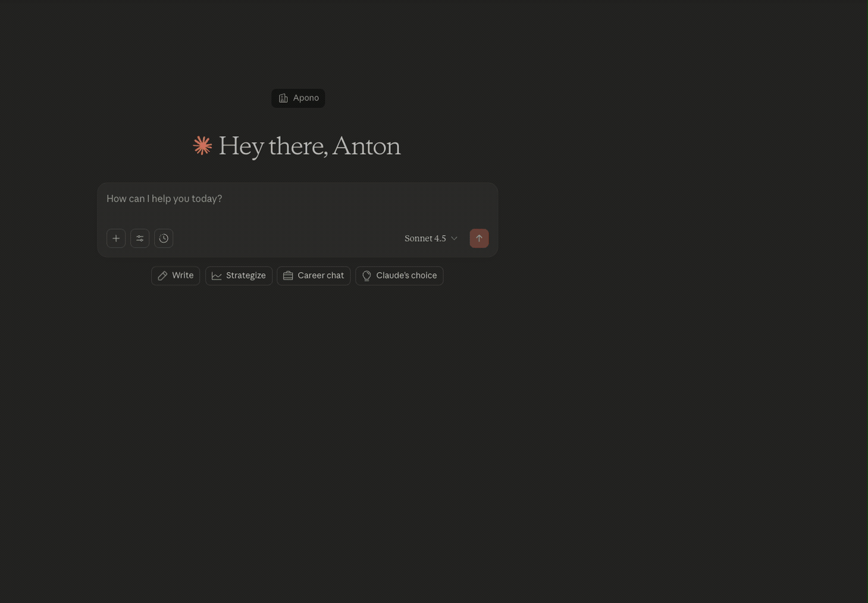Expand model list using the chevron arrow

click(455, 238)
